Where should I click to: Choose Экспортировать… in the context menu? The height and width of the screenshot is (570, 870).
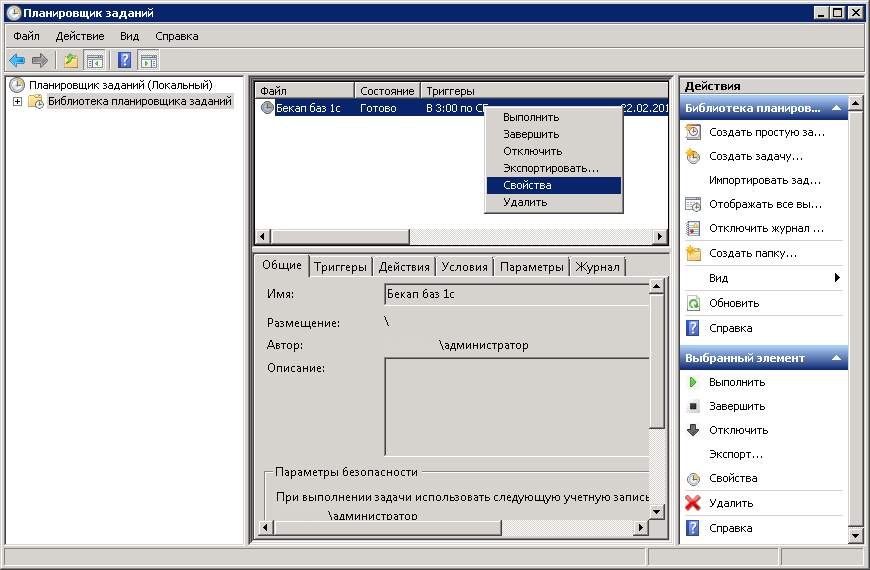coord(554,168)
